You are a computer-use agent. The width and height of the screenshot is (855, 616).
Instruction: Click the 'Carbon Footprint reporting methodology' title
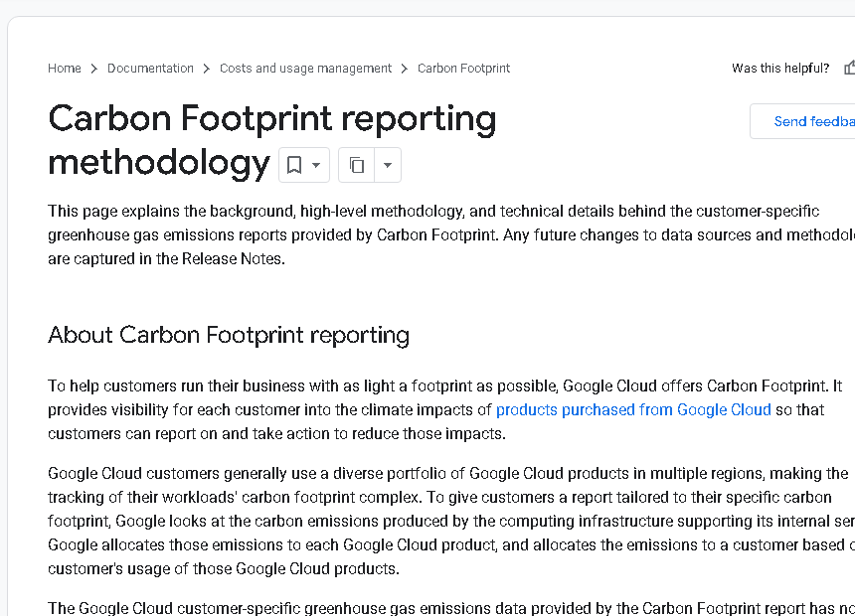point(272,141)
